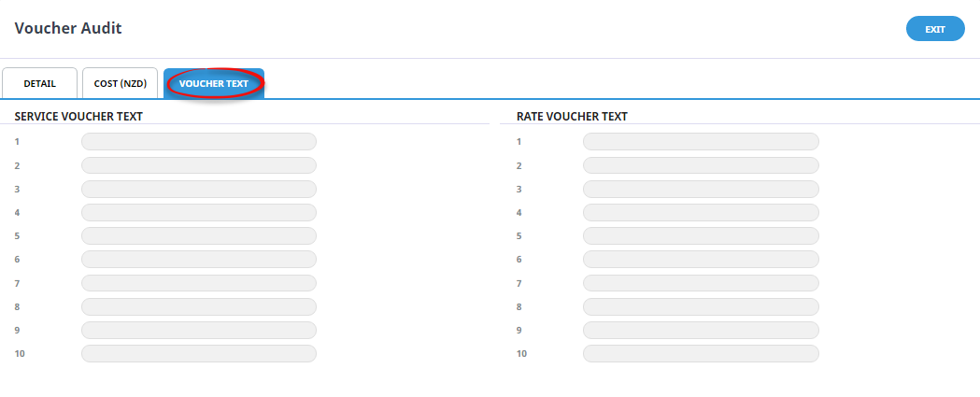The height and width of the screenshot is (397, 980).
Task: Click Rate Voucher Text line 3 field
Action: pos(701,189)
